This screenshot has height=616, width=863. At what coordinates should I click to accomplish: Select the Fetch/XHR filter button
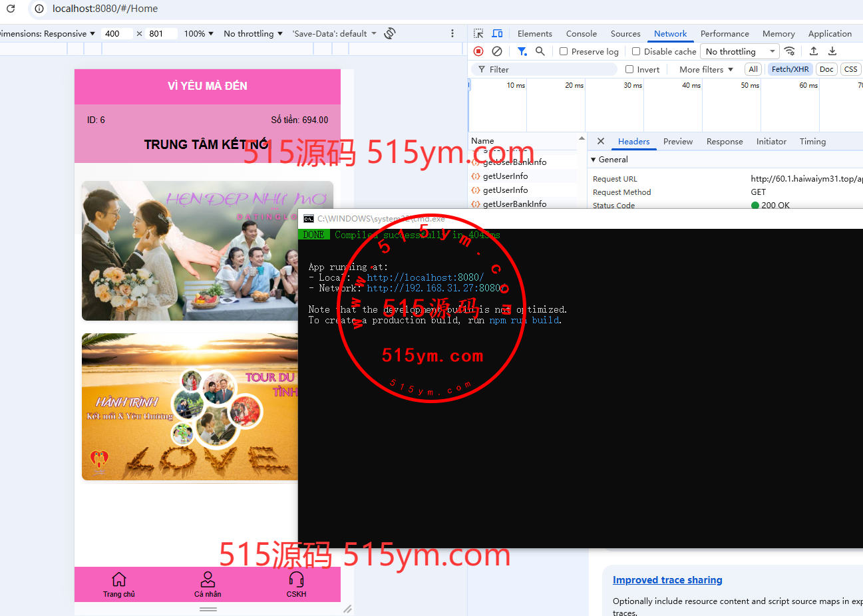[x=790, y=69]
